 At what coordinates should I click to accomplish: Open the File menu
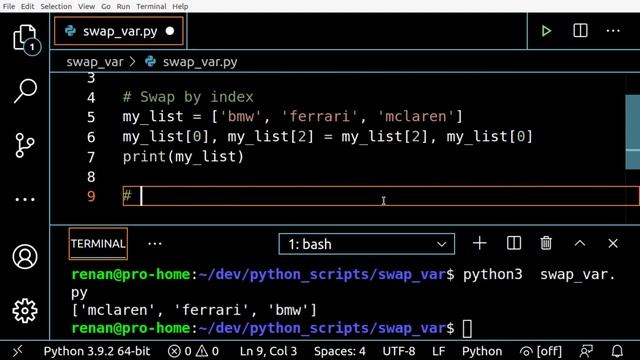(x=9, y=7)
